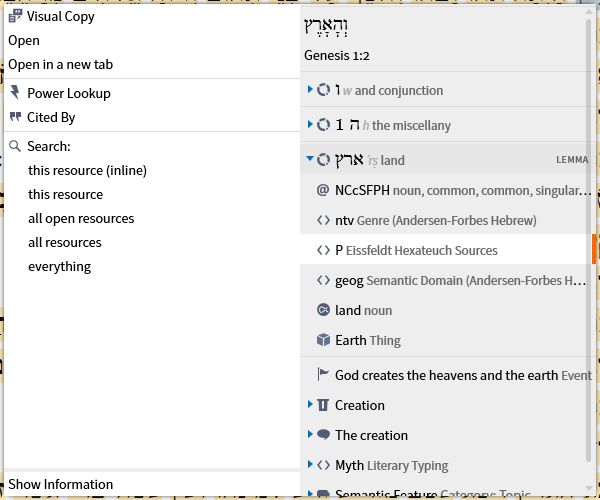This screenshot has width=600, height=500.
Task: Expand the Semantic Feature entry at bottom
Action: tap(310, 493)
